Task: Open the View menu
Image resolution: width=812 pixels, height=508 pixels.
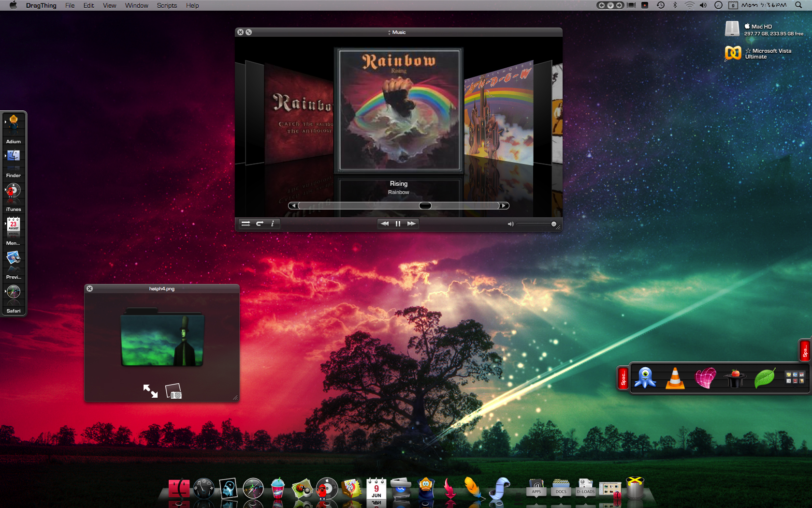Action: coord(110,5)
